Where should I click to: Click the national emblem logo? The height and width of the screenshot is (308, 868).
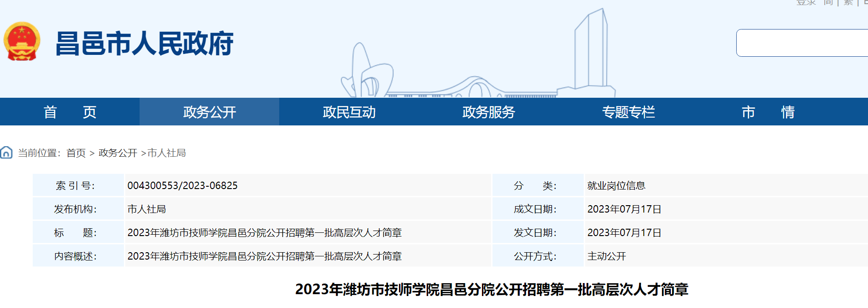click(x=22, y=41)
